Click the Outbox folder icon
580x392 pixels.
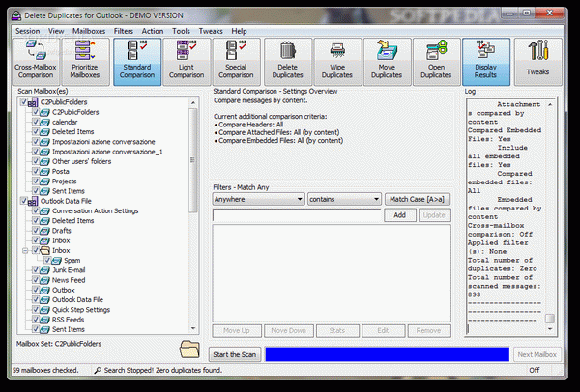point(44,290)
